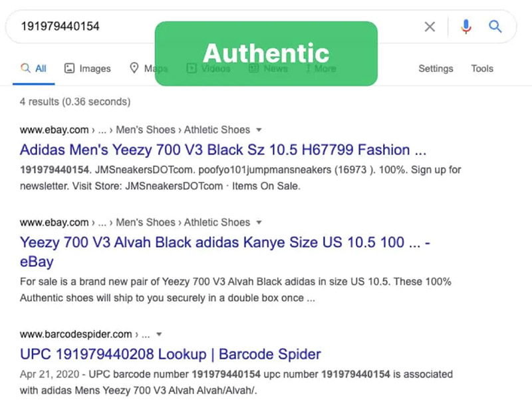Click the Maps tab pin icon
532x414 pixels.
pos(134,68)
